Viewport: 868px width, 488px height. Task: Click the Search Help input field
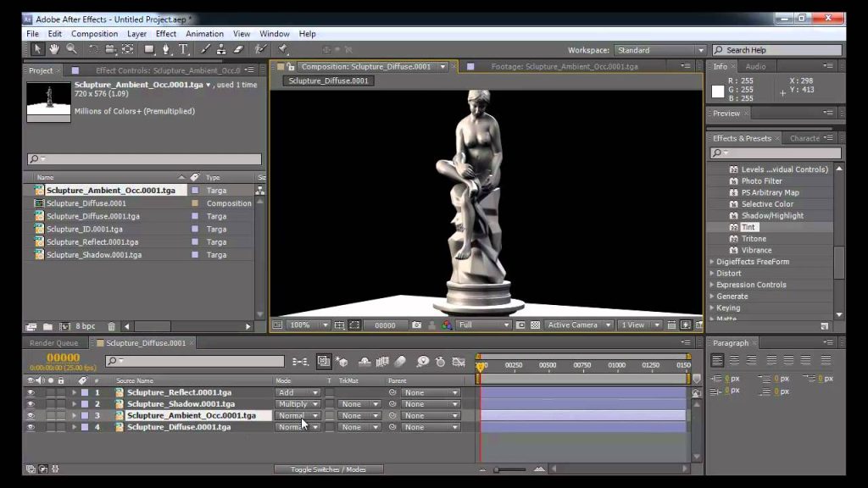pyautogui.click(x=777, y=50)
